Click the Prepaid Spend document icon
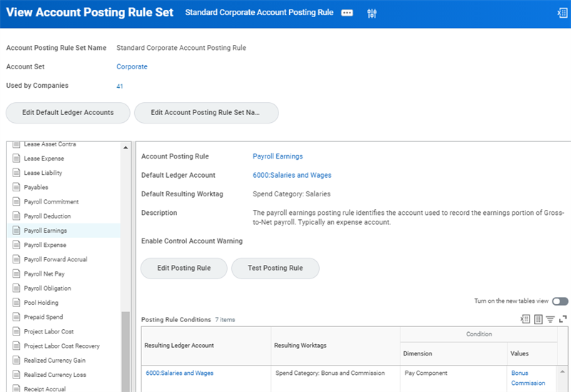This screenshot has width=571, height=392. (x=16, y=317)
